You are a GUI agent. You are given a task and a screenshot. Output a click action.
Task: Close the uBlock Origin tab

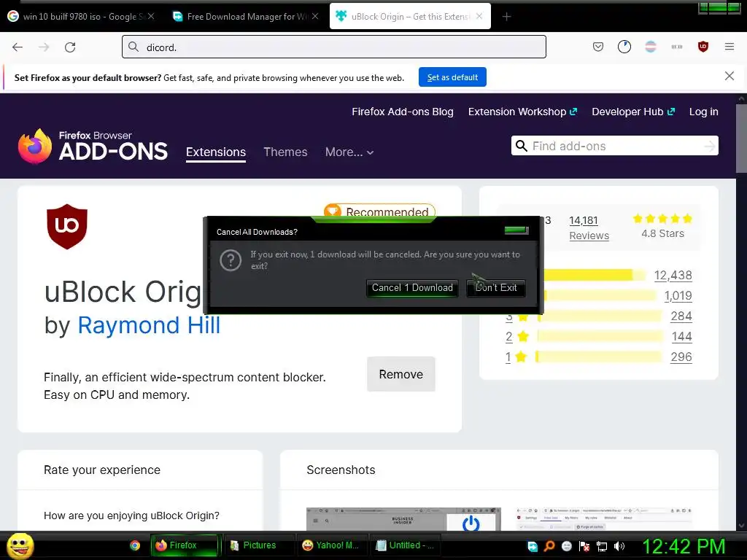[x=479, y=16]
